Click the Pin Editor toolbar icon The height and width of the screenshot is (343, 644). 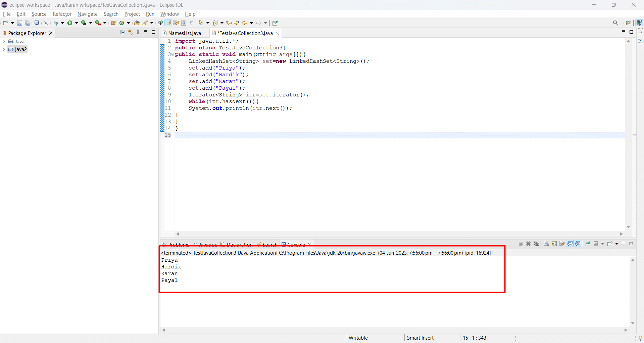(x=275, y=23)
